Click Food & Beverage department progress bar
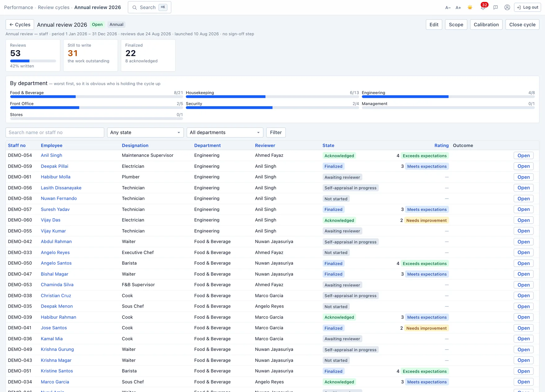Image resolution: width=545 pixels, height=392 pixels. pyautogui.click(x=96, y=97)
